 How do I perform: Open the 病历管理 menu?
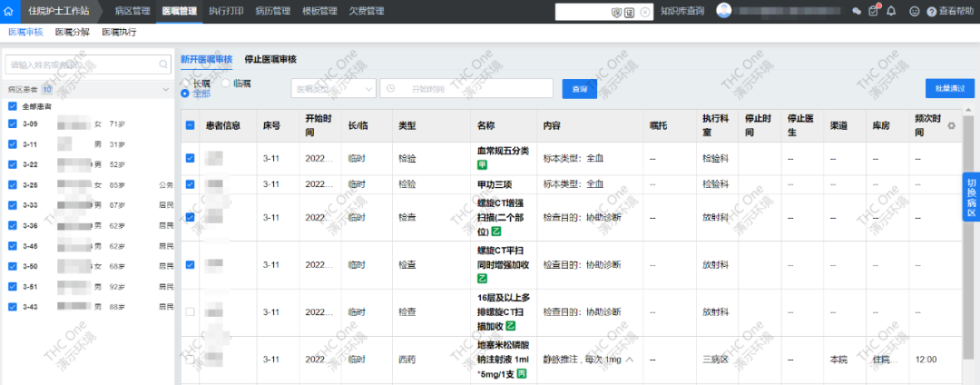[272, 11]
